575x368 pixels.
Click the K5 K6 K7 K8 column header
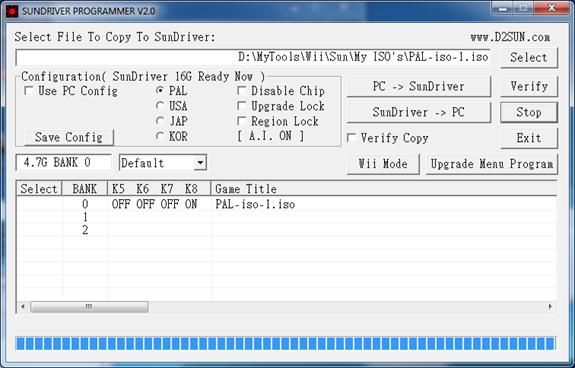[x=159, y=189]
